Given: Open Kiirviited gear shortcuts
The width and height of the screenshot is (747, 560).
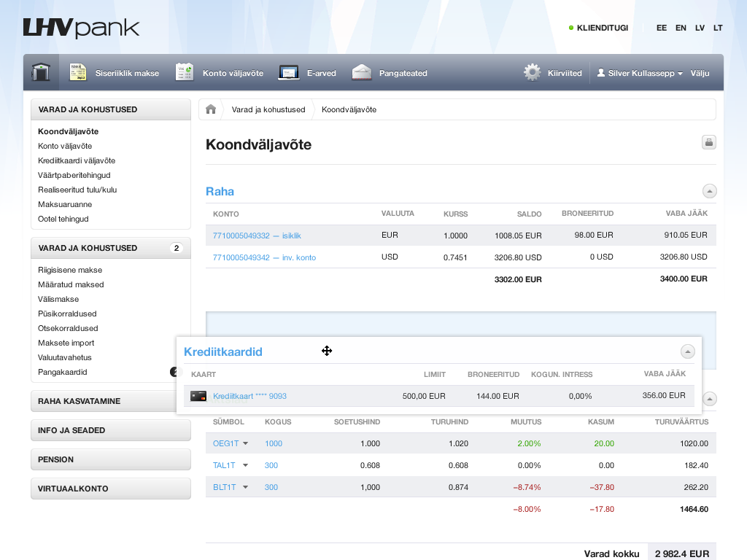Looking at the screenshot, I should coord(533,73).
